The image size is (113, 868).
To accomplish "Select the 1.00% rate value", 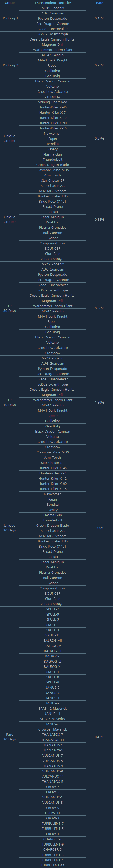I will point(100,528).
